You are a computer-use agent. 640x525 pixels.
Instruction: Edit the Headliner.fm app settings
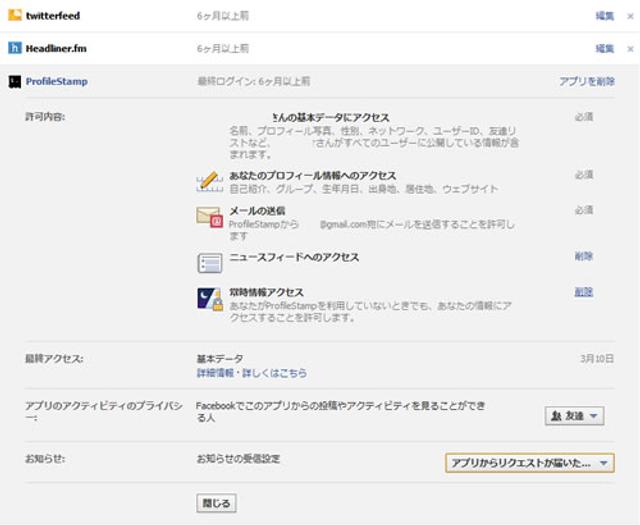604,49
